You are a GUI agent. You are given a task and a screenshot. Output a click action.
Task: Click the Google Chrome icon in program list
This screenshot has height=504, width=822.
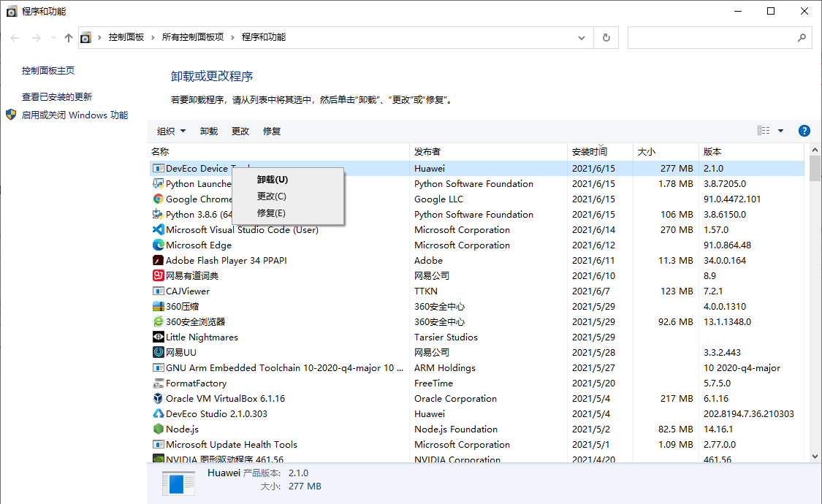[x=158, y=199]
